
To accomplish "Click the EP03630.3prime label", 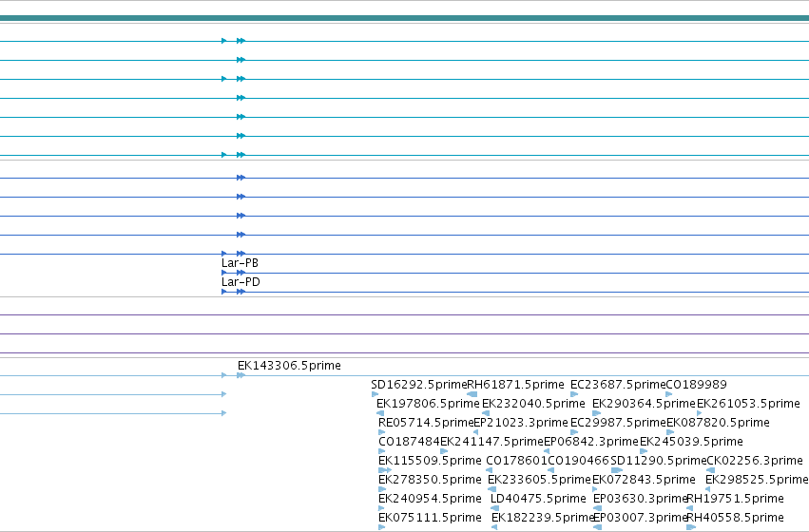I will [640, 499].
